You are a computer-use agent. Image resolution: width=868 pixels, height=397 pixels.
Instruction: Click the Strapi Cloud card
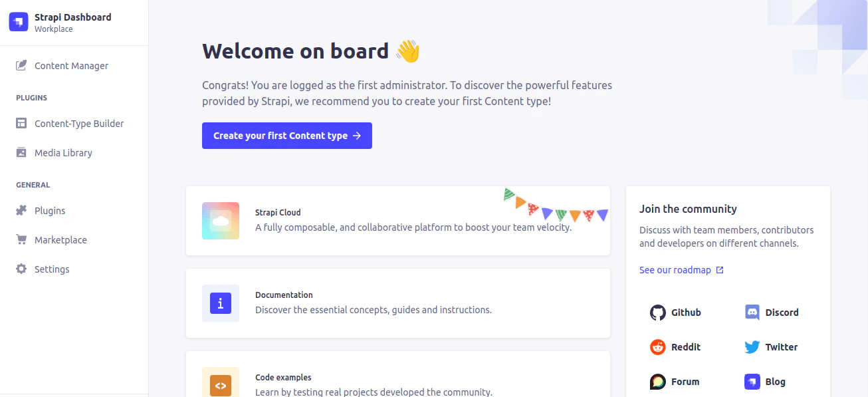pos(398,220)
